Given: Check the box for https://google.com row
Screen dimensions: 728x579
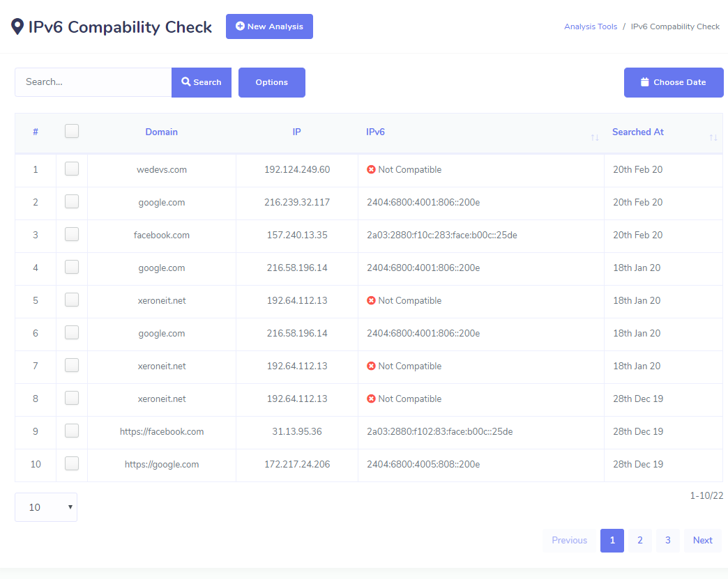Looking at the screenshot, I should (x=72, y=464).
